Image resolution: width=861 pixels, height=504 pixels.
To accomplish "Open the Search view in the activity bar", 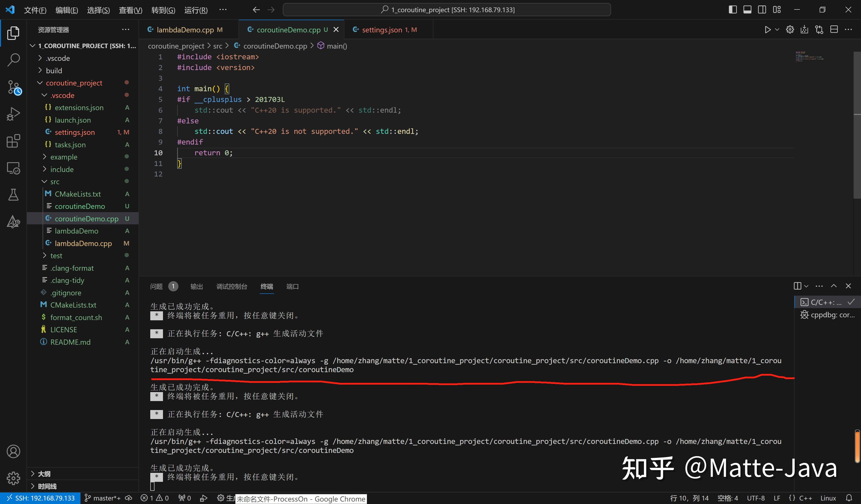I will (x=13, y=60).
